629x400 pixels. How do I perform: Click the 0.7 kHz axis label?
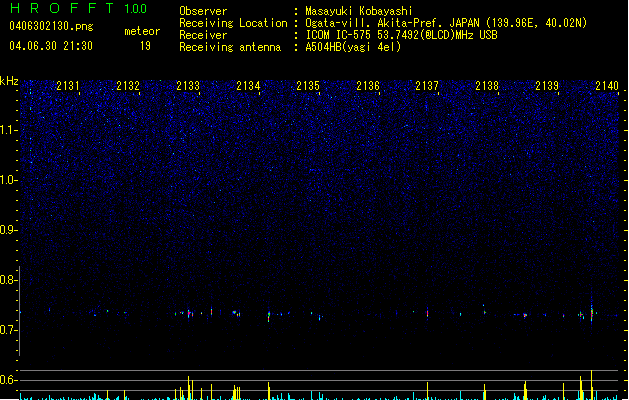(x=8, y=330)
